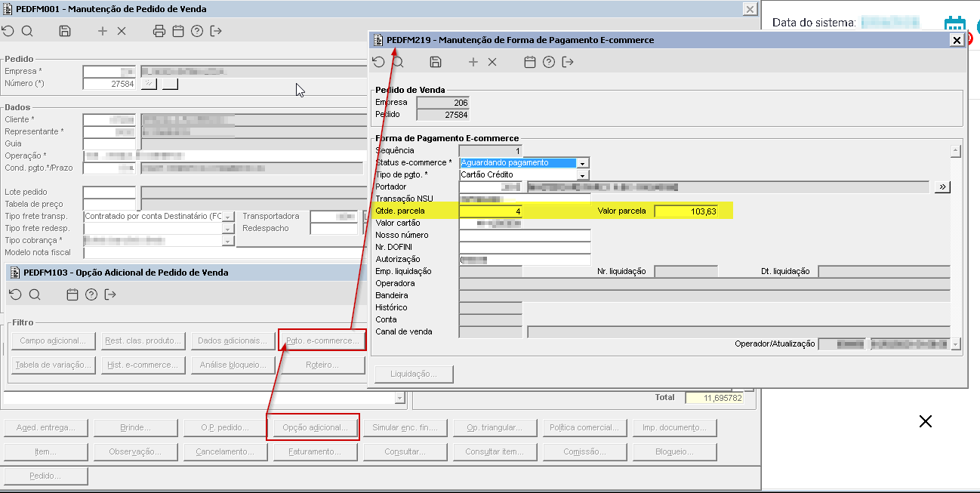Close the PEDFM219 payment window

click(x=957, y=40)
